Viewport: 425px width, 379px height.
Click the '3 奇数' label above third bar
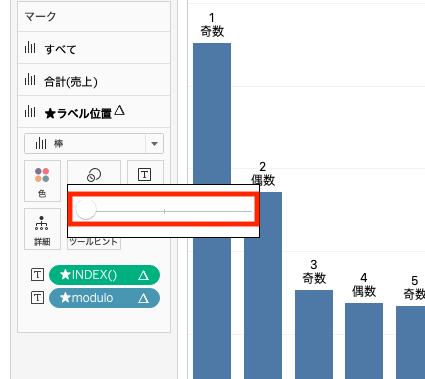click(x=314, y=272)
